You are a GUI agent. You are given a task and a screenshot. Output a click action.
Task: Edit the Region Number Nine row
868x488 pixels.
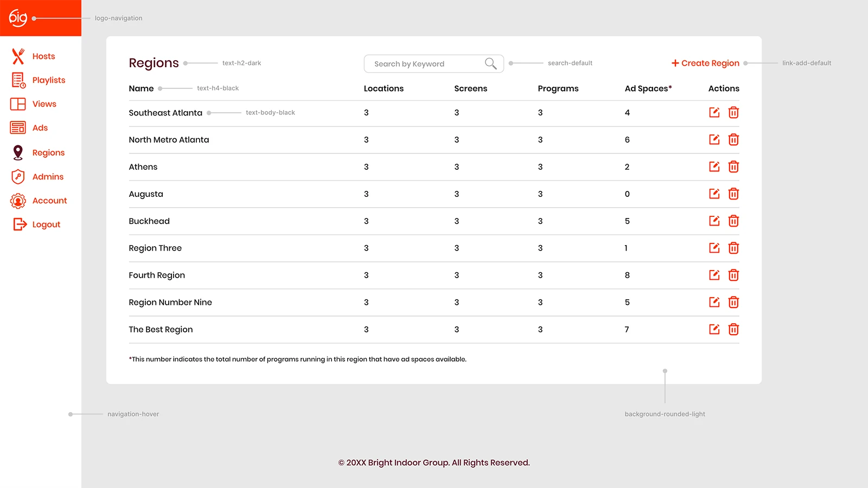click(x=714, y=302)
